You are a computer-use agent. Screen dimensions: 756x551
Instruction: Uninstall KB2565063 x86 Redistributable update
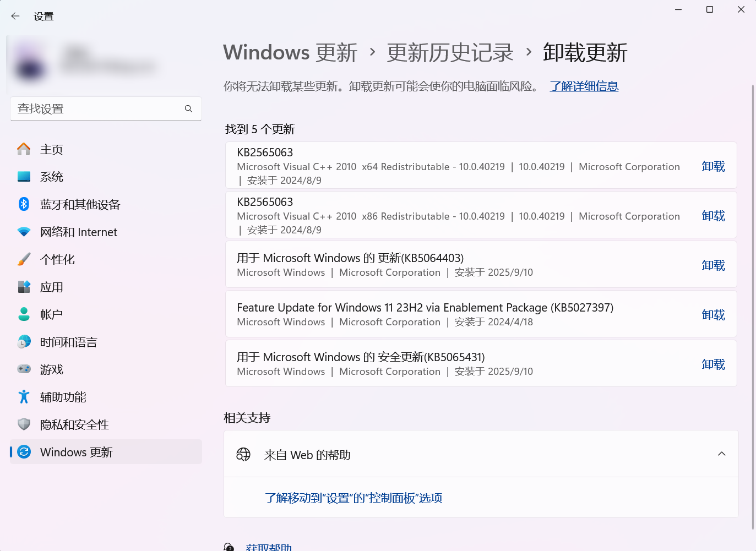(x=713, y=216)
